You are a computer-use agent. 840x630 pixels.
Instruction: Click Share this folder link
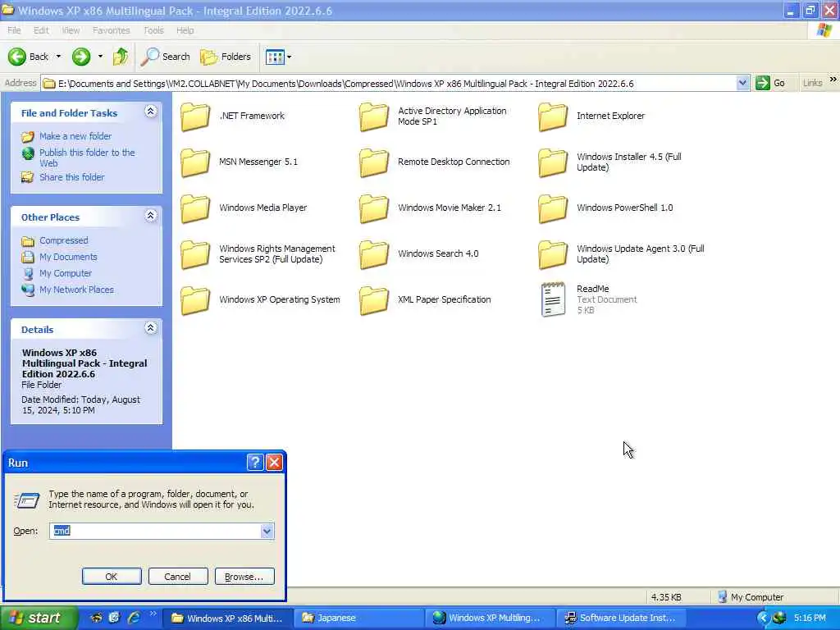[x=72, y=177]
